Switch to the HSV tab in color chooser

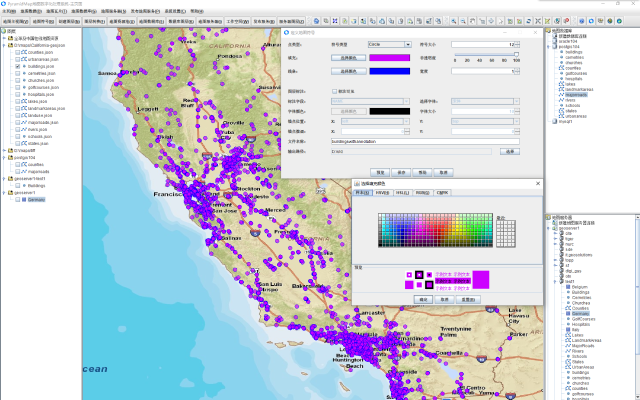tap(382, 193)
